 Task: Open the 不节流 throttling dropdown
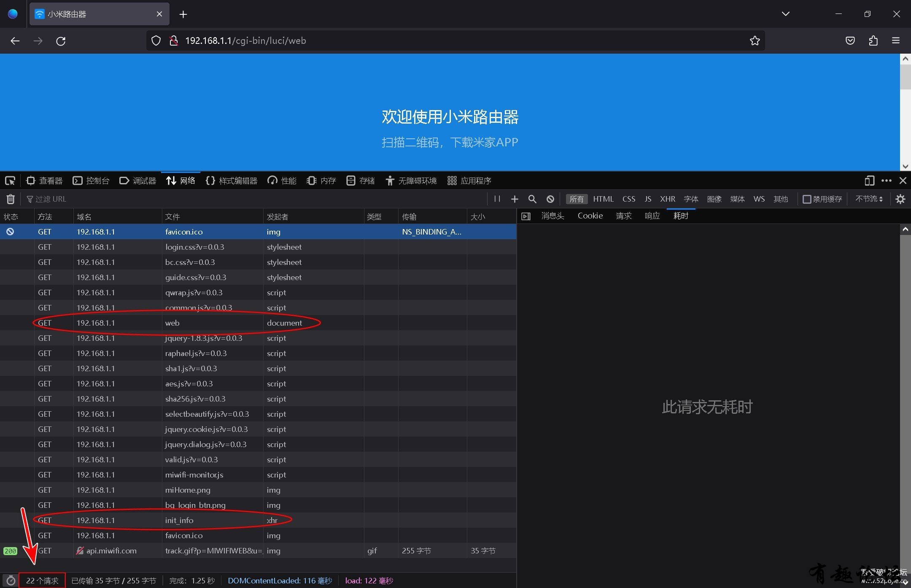[x=869, y=199]
